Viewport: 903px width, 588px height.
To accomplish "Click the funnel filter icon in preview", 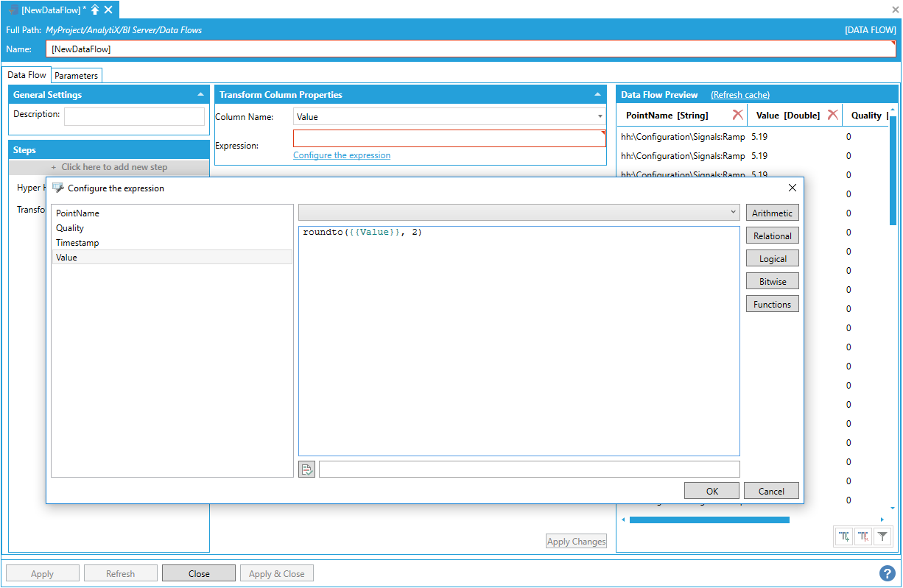I will point(882,537).
